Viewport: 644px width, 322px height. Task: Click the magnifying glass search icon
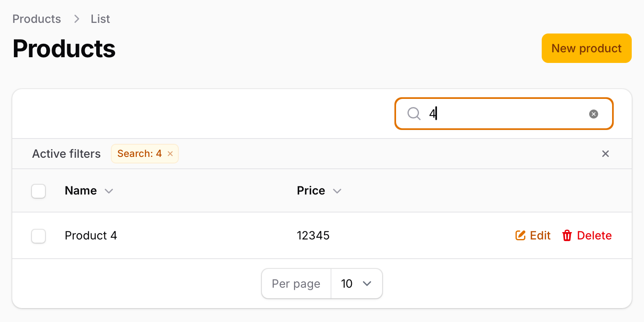click(x=414, y=114)
